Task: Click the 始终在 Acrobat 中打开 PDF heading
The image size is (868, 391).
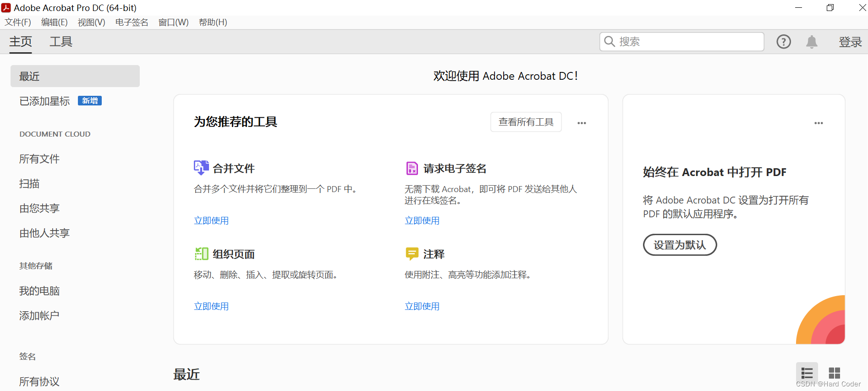Action: pos(714,172)
